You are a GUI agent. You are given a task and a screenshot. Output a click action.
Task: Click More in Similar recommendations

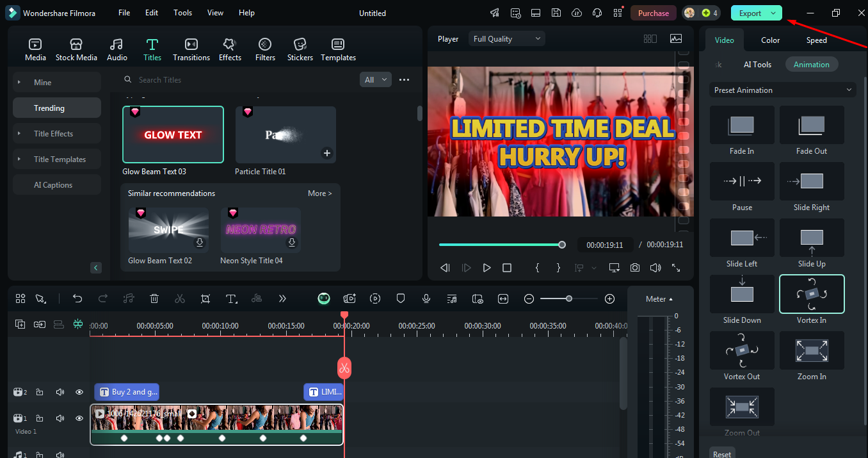[x=319, y=193]
